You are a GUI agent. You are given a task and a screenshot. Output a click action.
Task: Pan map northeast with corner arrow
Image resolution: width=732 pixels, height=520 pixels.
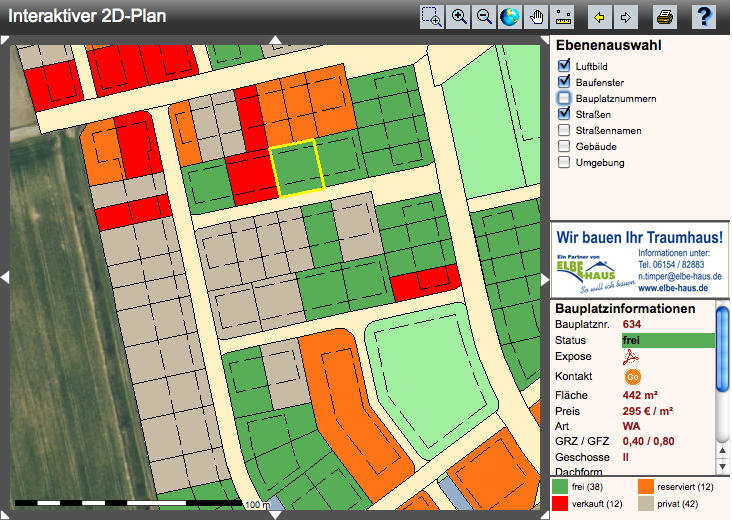point(545,40)
